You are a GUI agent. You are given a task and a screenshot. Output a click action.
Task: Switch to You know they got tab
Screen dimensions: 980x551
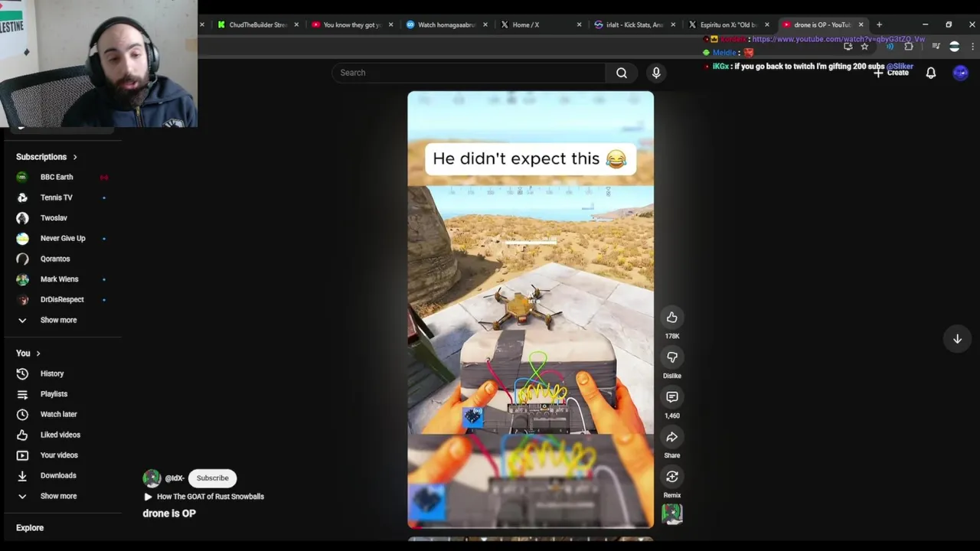click(x=351, y=24)
